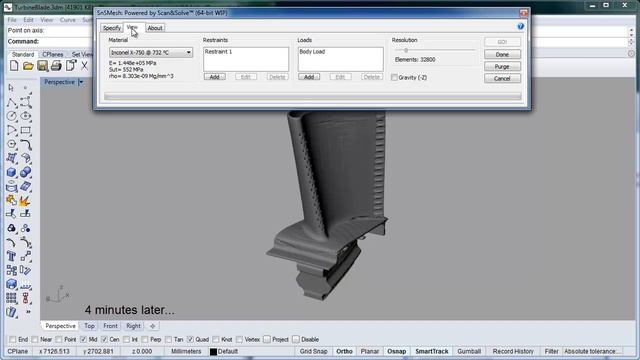
Task: Click the Trim tool icon
Action: (11, 214)
